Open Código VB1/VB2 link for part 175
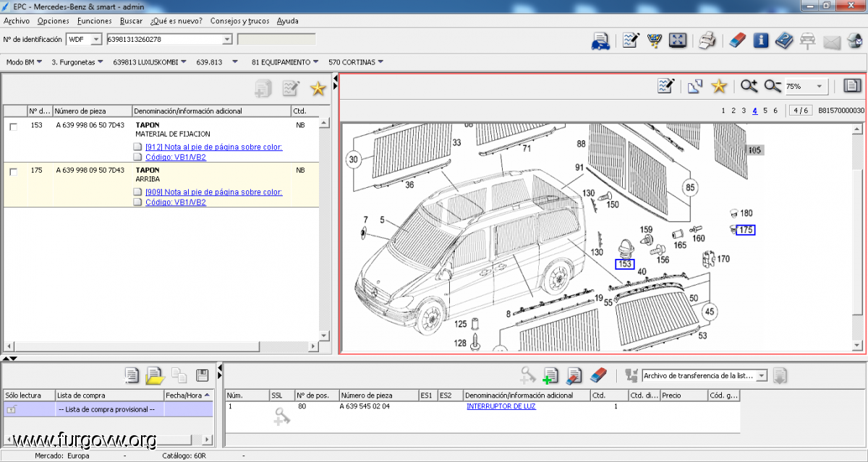 (x=176, y=202)
